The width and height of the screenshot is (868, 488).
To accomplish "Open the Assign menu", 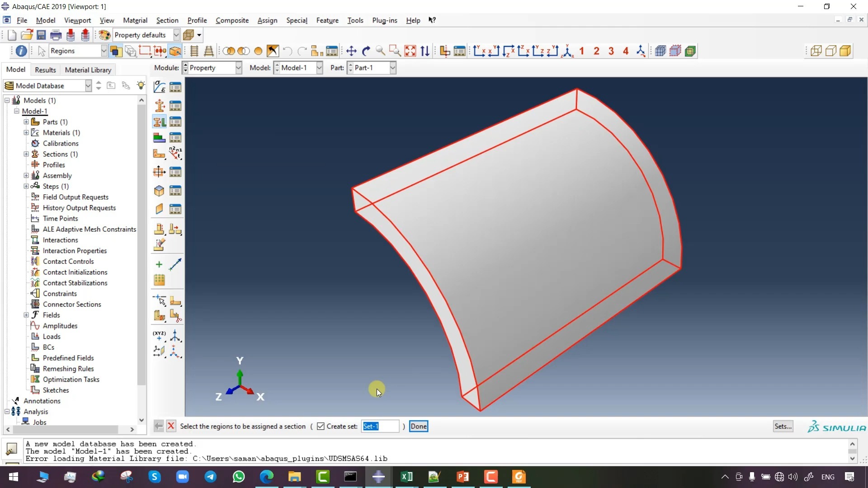I will pos(267,20).
